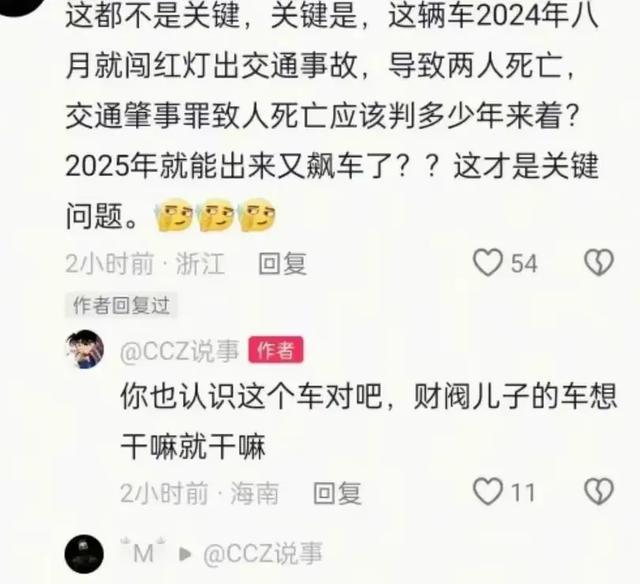Open the M username in the bottom reply

click(x=143, y=553)
